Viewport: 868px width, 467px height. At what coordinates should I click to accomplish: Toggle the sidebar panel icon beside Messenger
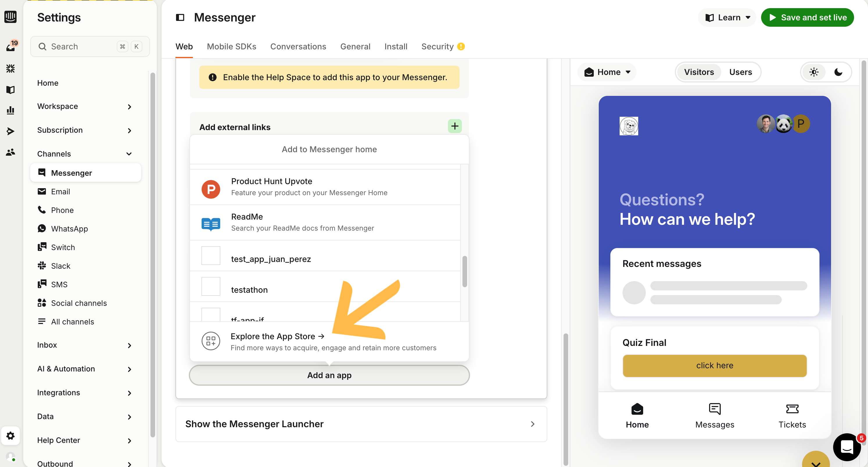(x=180, y=17)
